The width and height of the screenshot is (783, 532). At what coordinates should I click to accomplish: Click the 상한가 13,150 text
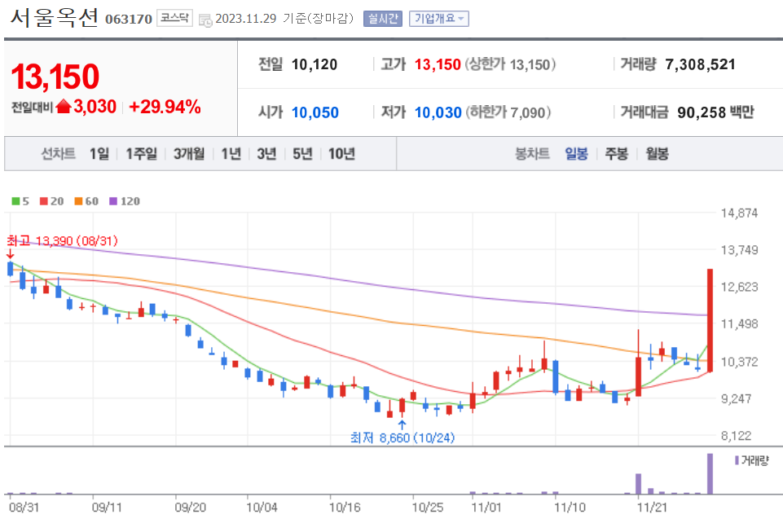510,64
